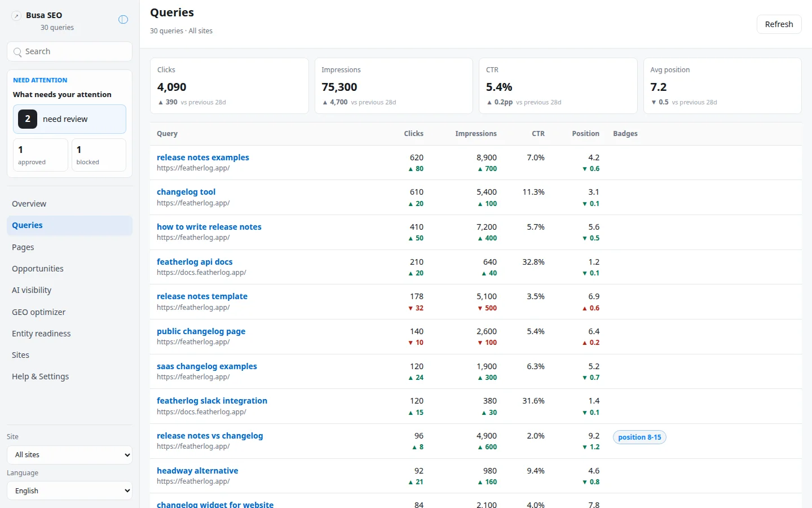Click the CTR summary card
Screen dimensions: 812x508
point(558,86)
